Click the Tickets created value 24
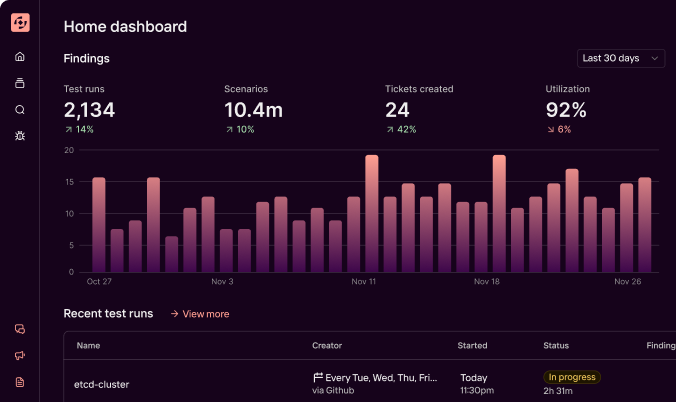 (397, 110)
